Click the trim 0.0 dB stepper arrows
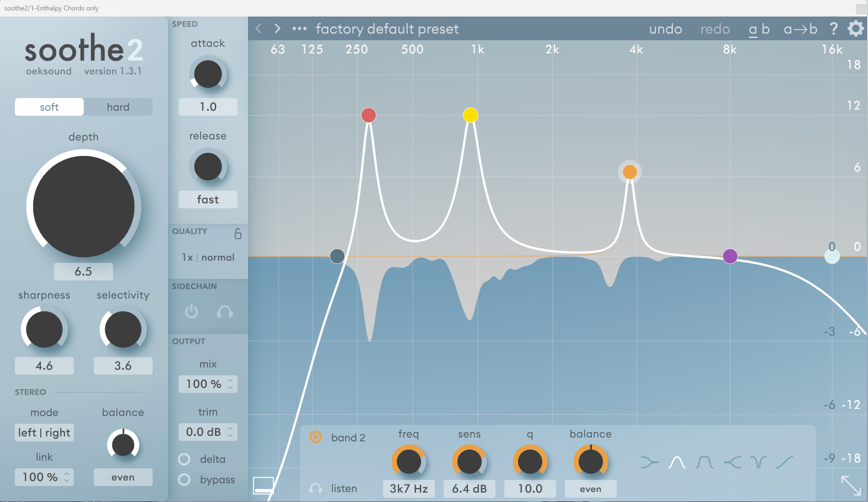The width and height of the screenshot is (868, 502). 230,432
